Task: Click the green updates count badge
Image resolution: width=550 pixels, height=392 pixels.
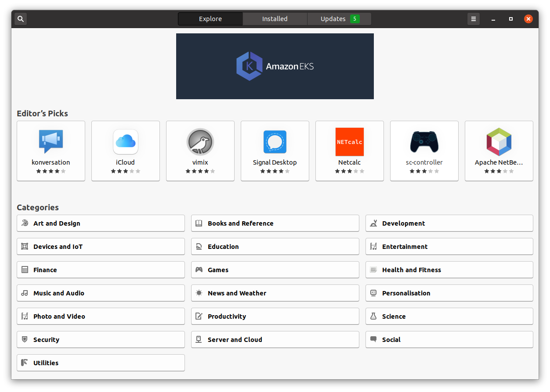Action: 355,19
